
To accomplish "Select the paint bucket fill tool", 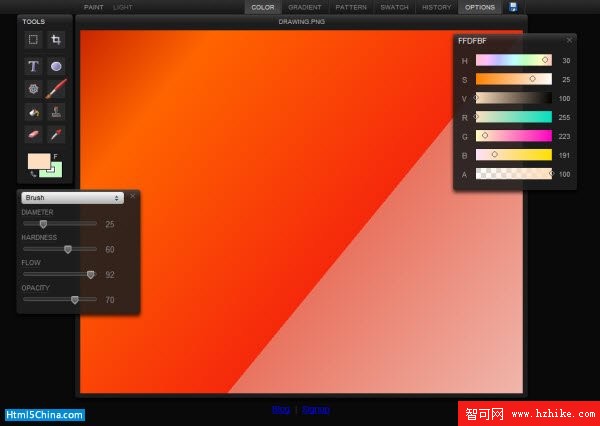I will pyautogui.click(x=33, y=112).
